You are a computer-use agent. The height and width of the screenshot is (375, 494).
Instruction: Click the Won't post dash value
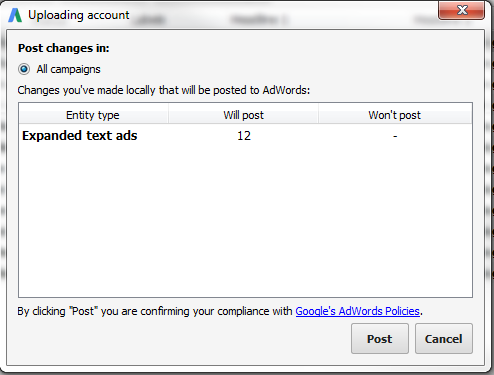click(395, 136)
